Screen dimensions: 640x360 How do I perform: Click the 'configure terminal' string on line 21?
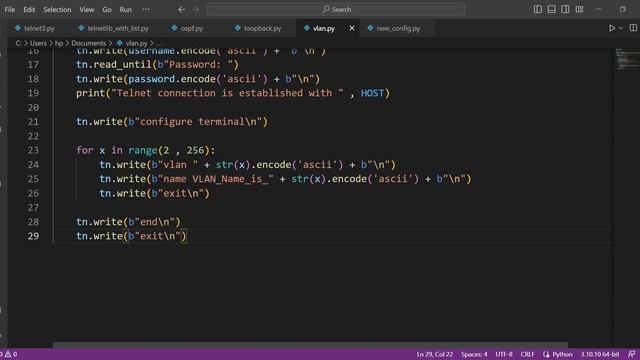point(198,122)
